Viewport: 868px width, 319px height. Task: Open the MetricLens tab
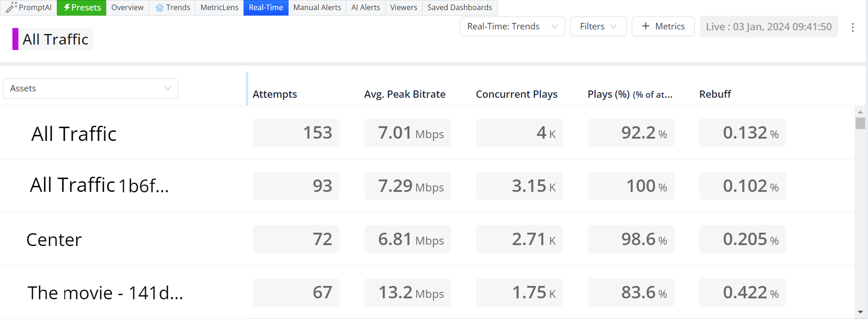(x=219, y=8)
